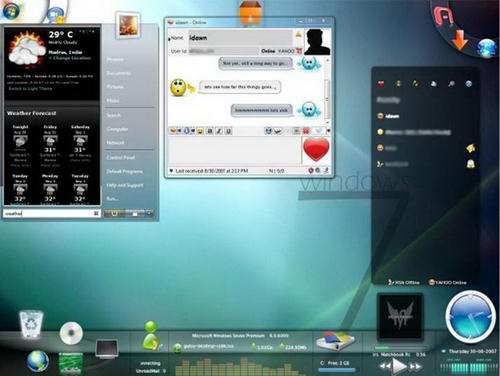Click the red heart display image
Screen dimensions: 500x376
316,150
